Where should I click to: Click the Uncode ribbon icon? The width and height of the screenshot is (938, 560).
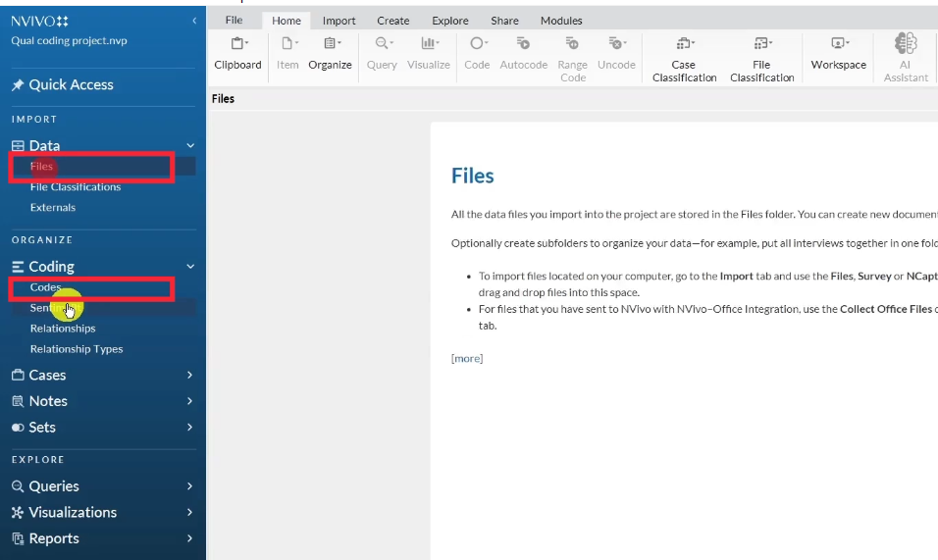616,53
